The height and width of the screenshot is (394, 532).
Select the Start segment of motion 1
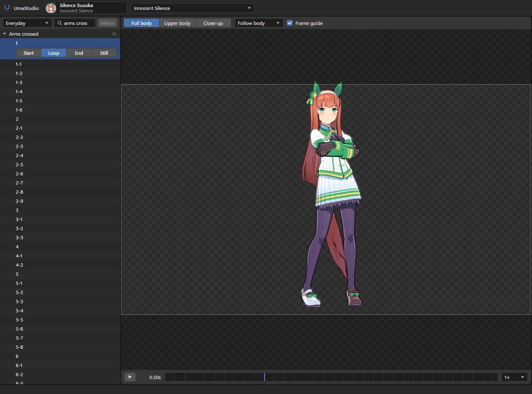tap(29, 53)
